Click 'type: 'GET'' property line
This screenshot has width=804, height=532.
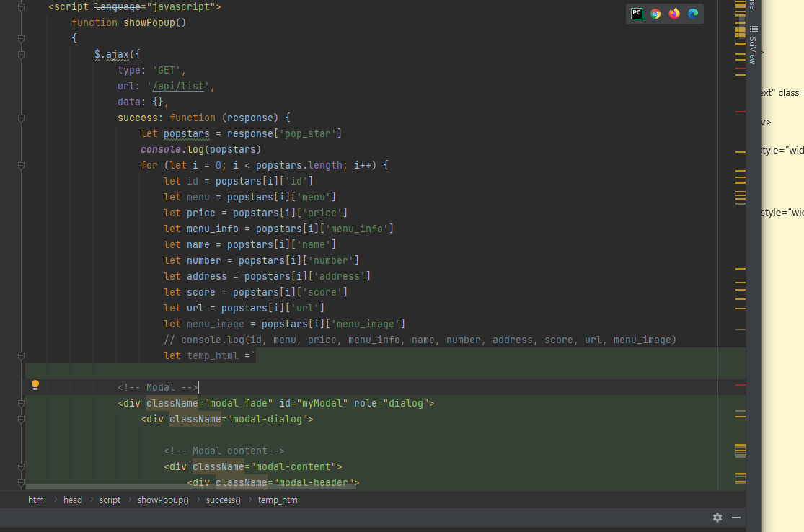click(x=151, y=70)
